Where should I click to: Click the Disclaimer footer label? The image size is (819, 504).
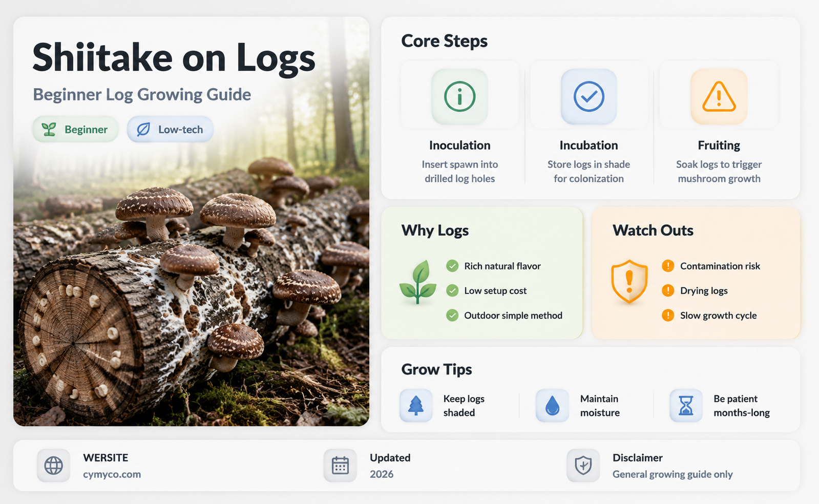638,458
